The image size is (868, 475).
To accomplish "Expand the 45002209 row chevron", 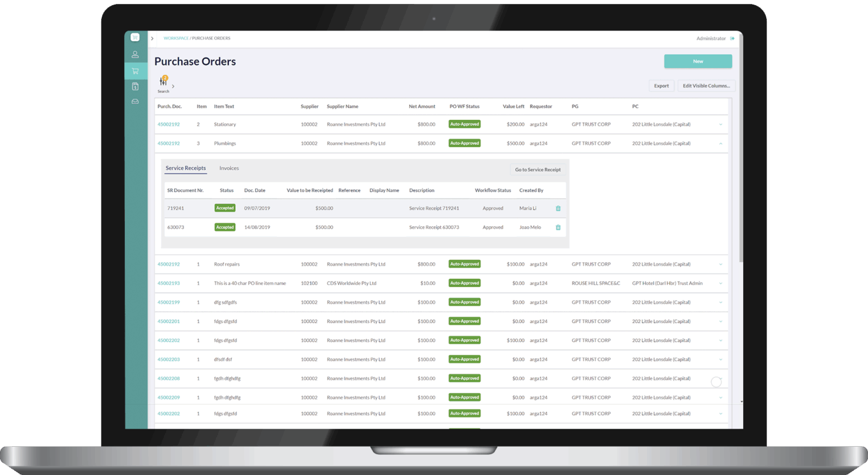I will tap(721, 398).
